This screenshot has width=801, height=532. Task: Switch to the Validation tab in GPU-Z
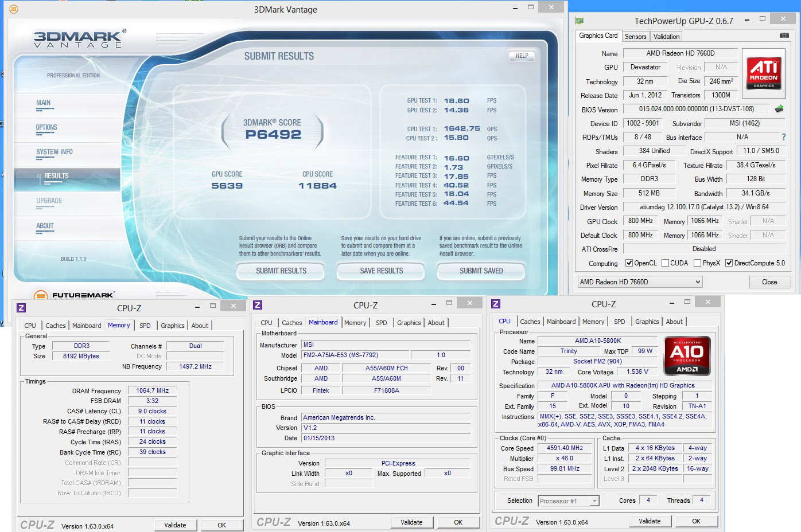666,36
